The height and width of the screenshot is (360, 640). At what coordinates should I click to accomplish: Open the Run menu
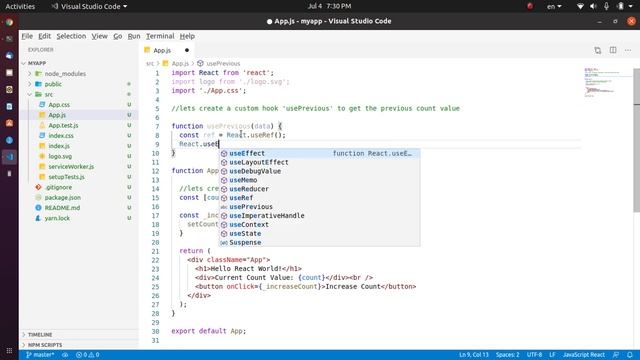pos(134,36)
